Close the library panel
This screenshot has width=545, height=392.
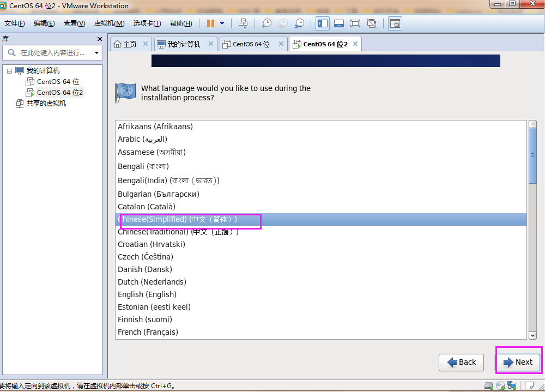tap(99, 39)
